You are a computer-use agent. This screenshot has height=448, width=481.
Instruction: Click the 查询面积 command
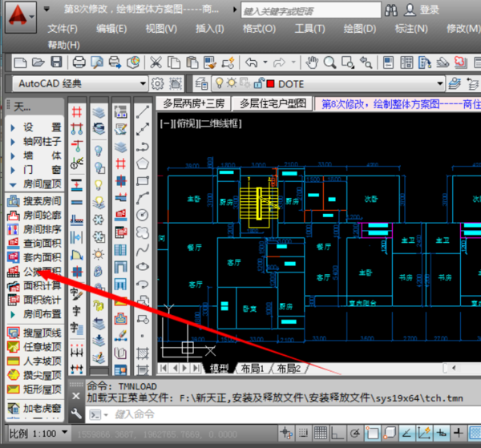pyautogui.click(x=34, y=243)
